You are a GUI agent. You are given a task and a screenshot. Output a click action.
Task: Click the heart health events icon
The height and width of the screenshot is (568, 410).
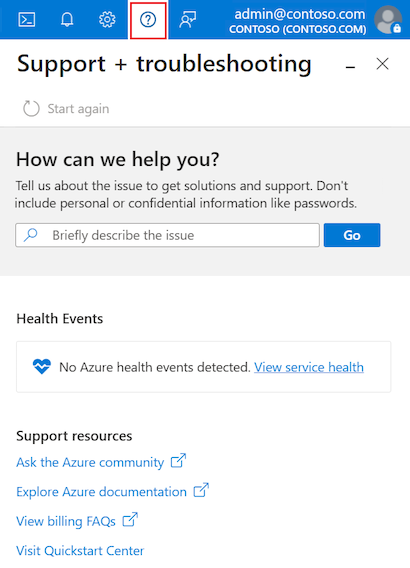pos(42,366)
